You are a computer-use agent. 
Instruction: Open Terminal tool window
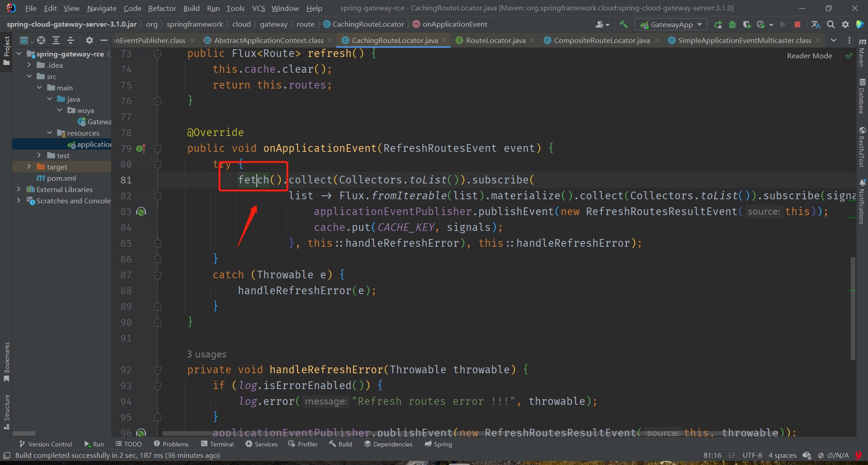click(217, 444)
